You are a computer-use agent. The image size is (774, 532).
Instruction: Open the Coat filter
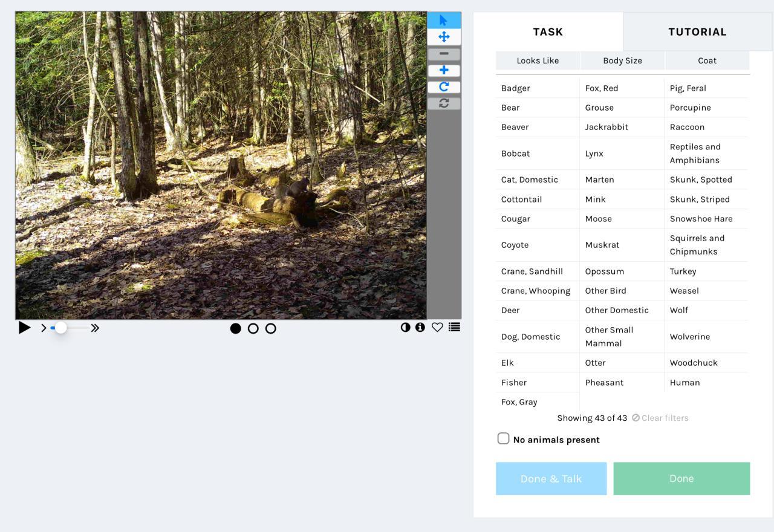click(707, 60)
